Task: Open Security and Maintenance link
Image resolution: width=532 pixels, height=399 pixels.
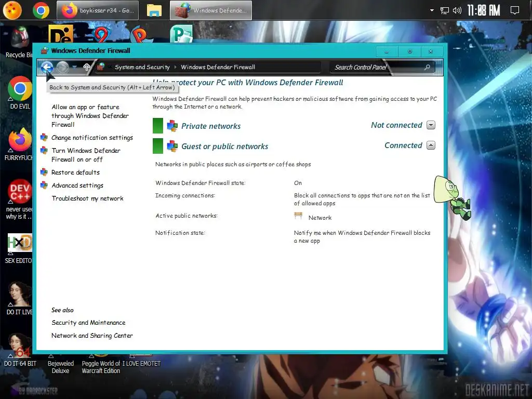Action: 88,323
